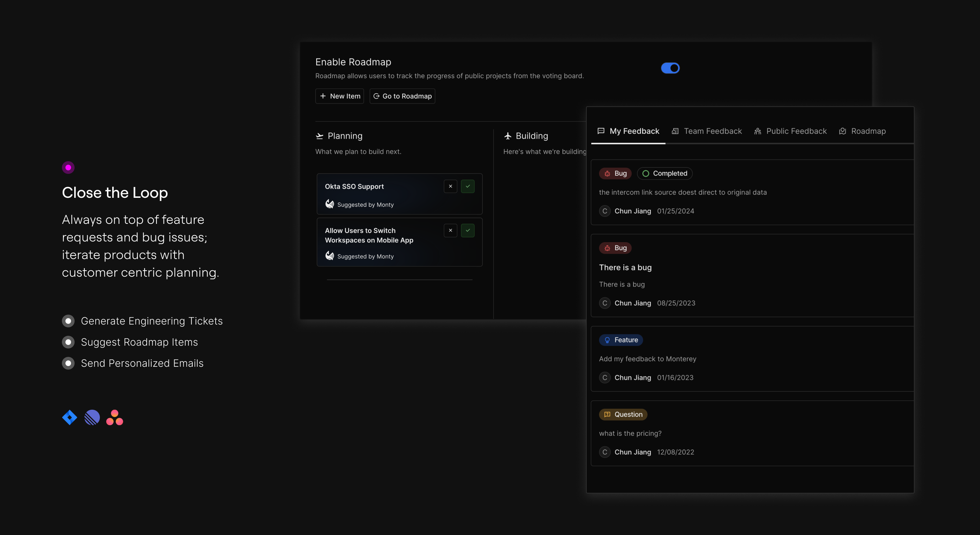Go to the Roadmap tab

(x=862, y=131)
